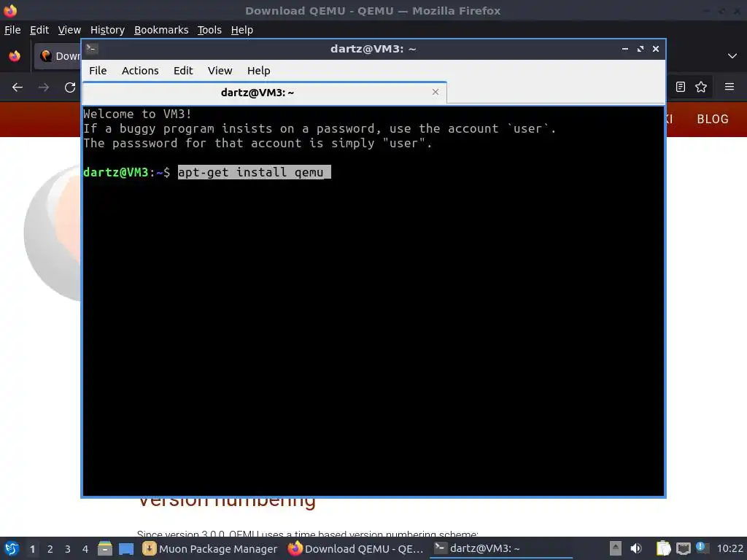Click the terminal icon in terminal title bar
The image size is (747, 560).
[91, 49]
